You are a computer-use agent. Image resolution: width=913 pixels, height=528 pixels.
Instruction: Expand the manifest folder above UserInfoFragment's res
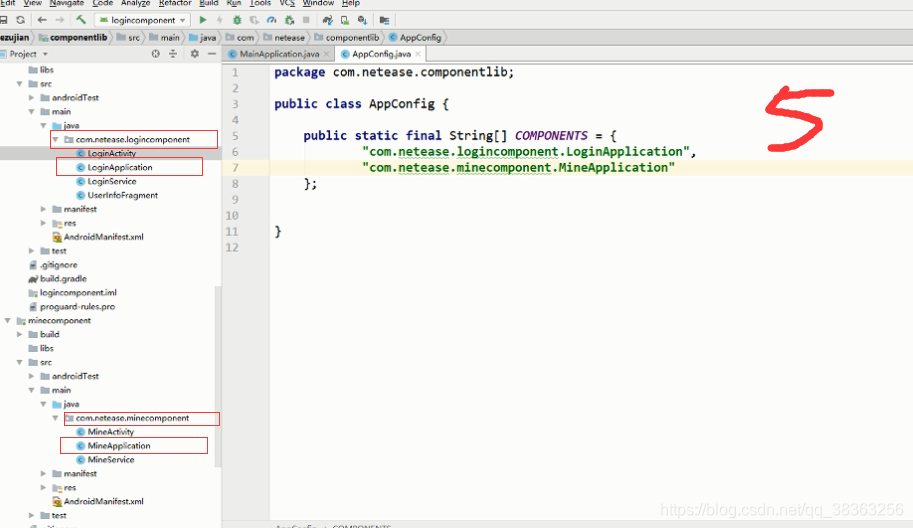[x=43, y=209]
